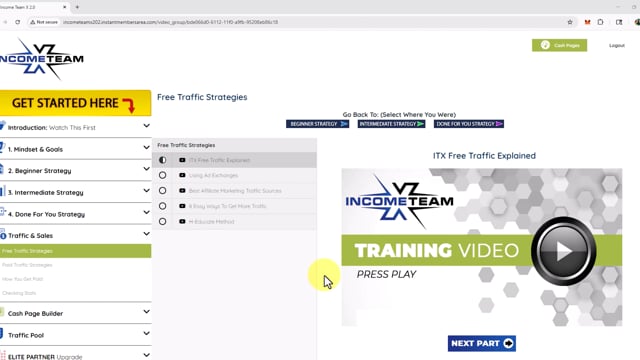Expand 3. Intermediate Strategy chevron

(146, 190)
